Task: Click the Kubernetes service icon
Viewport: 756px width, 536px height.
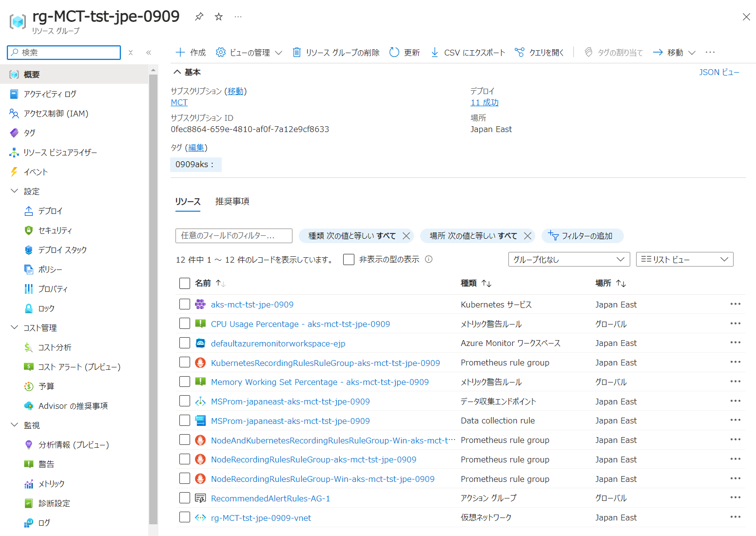Action: [x=200, y=304]
